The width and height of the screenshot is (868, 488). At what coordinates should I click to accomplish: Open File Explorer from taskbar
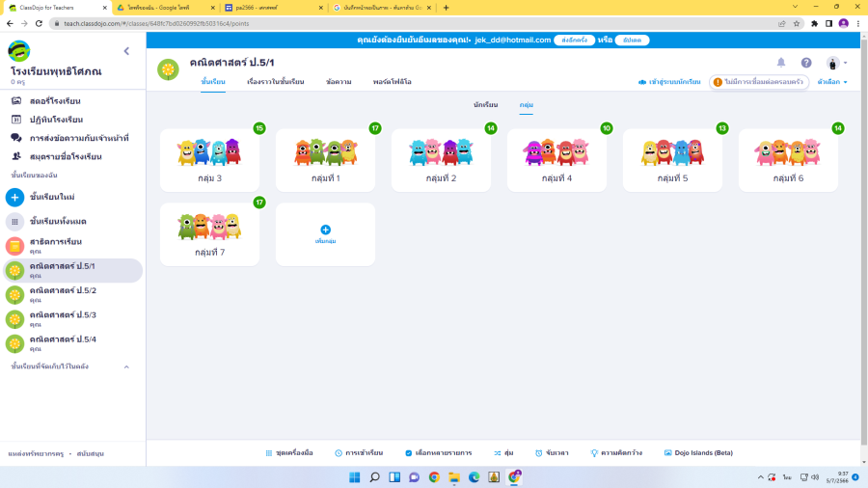pyautogui.click(x=454, y=477)
